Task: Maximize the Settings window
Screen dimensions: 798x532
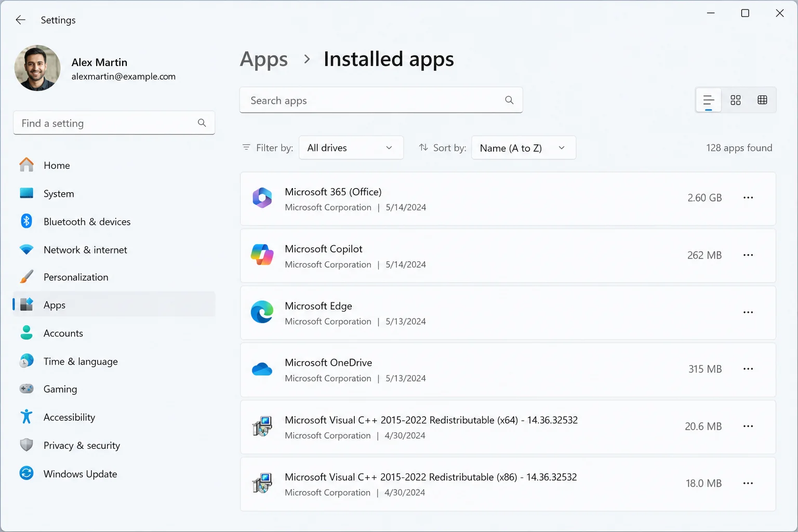Action: [x=745, y=13]
